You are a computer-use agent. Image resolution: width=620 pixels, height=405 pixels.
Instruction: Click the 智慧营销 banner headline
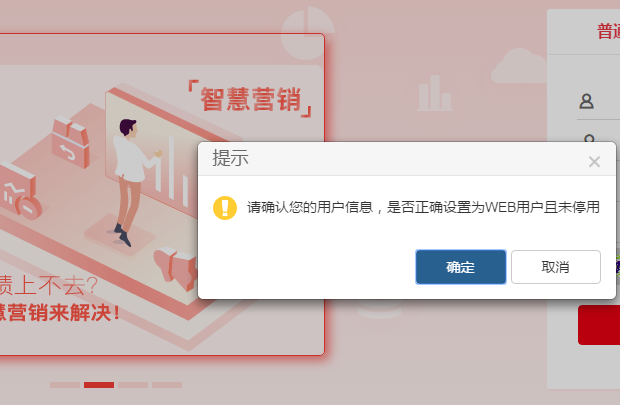point(250,99)
